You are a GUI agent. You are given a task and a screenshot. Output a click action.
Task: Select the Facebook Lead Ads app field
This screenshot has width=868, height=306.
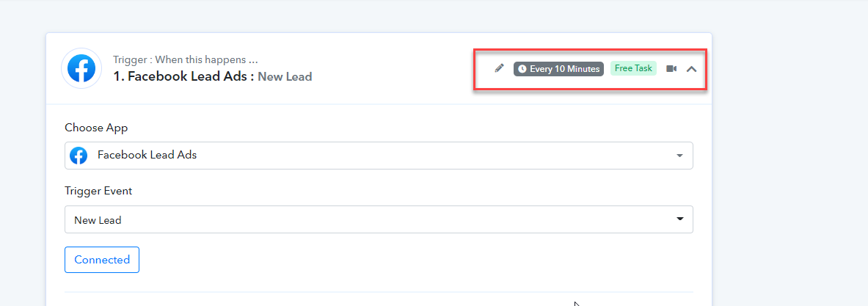pos(379,156)
